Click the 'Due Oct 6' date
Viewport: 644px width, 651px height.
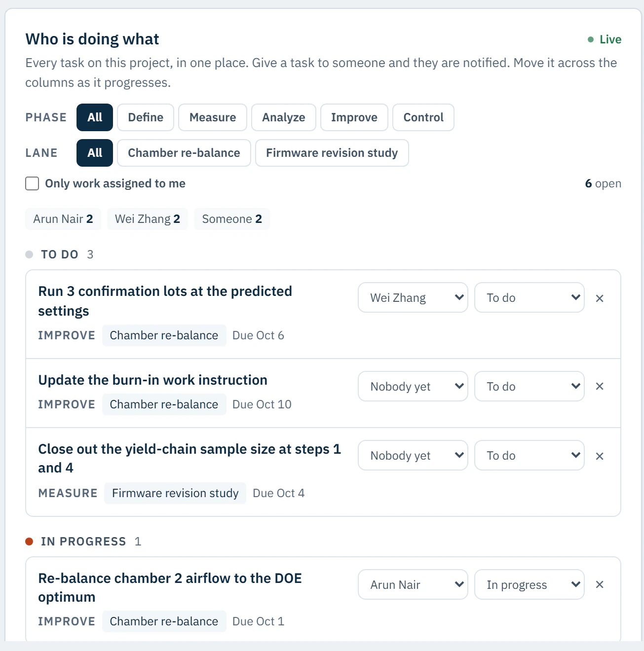point(258,335)
